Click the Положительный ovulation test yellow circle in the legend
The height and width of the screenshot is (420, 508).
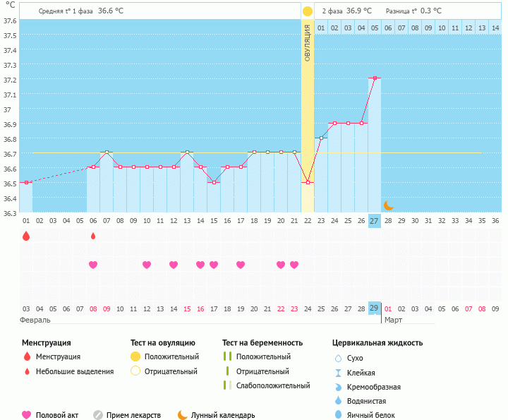[x=136, y=357]
